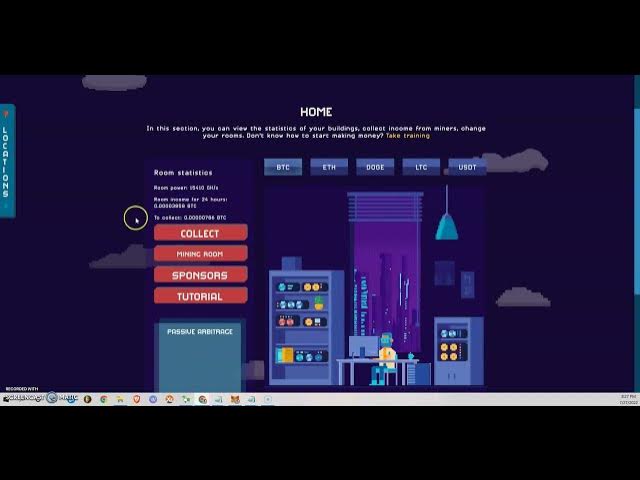Open the SPONSORS page
The width and height of the screenshot is (640, 480).
click(x=200, y=275)
